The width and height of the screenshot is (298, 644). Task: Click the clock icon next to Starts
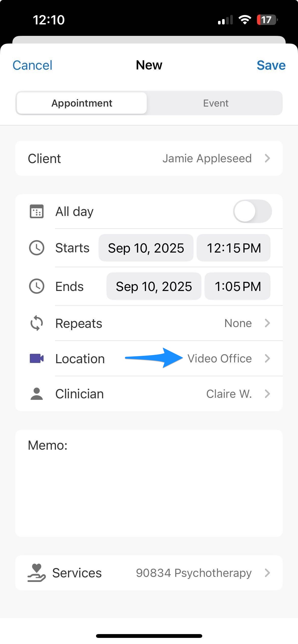(36, 247)
